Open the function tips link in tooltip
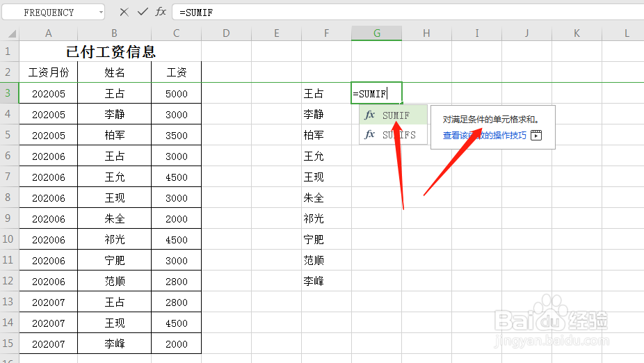 point(484,135)
